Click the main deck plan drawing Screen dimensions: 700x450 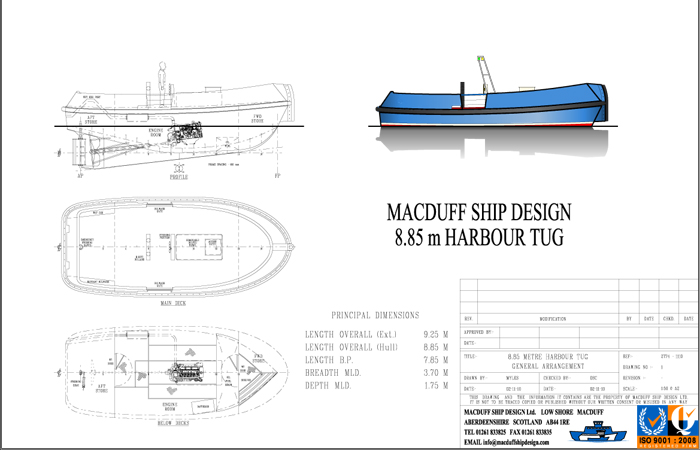176,247
